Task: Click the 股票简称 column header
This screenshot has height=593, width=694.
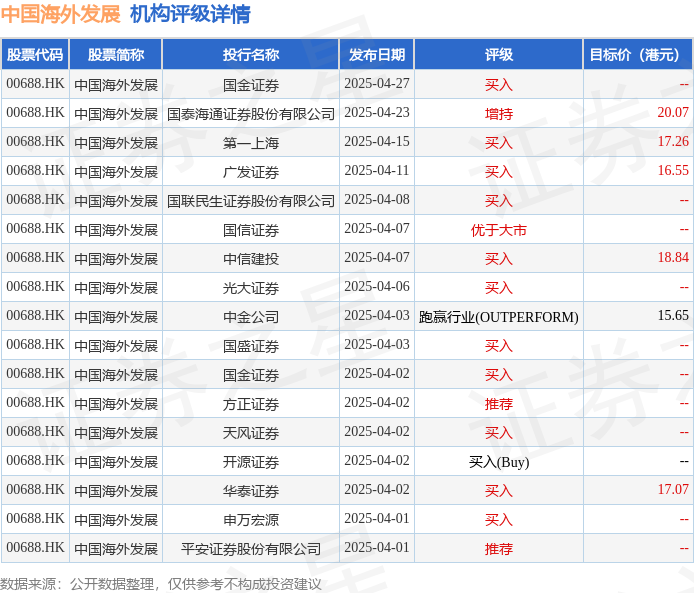Action: click(116, 54)
